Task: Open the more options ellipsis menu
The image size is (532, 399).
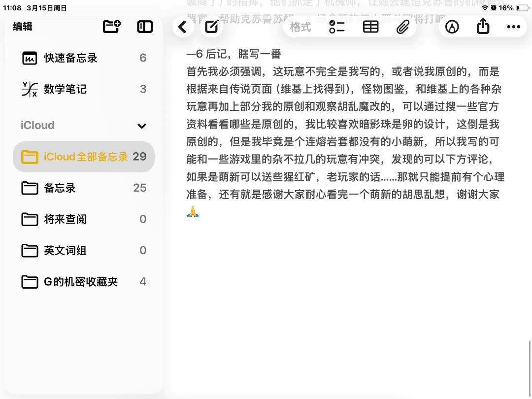Action: [513, 27]
